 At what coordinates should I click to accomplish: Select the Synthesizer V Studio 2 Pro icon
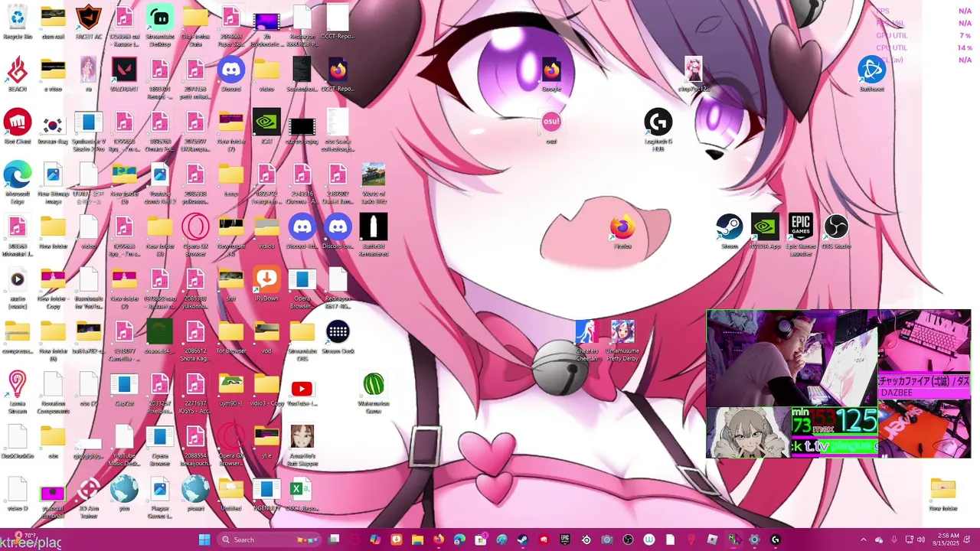[x=89, y=130]
